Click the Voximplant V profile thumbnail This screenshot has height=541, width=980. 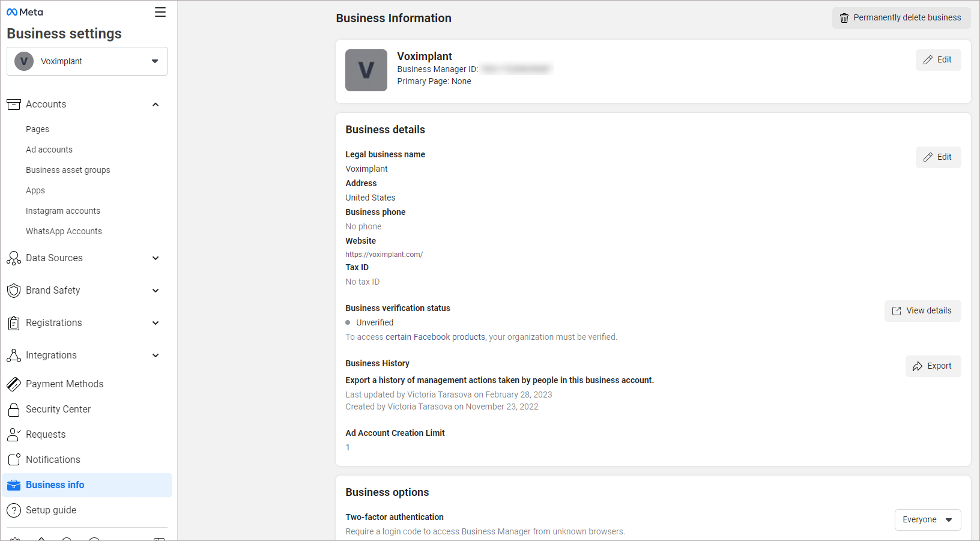click(x=366, y=70)
